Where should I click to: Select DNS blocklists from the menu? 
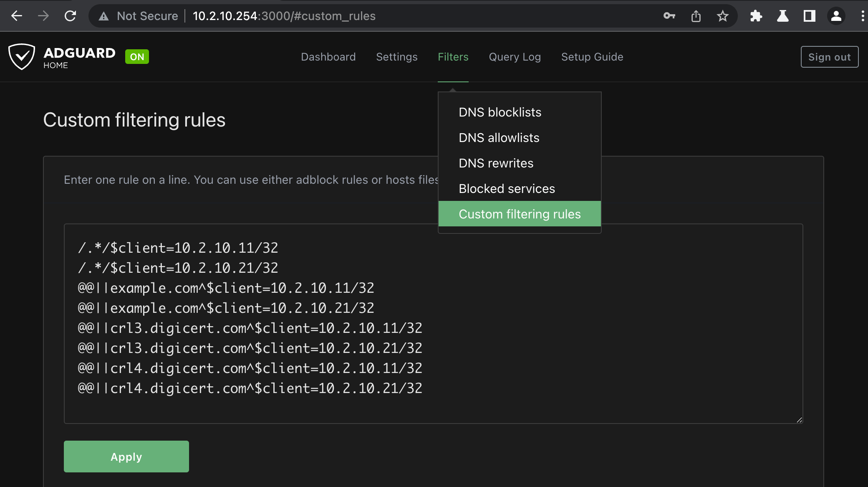point(500,112)
